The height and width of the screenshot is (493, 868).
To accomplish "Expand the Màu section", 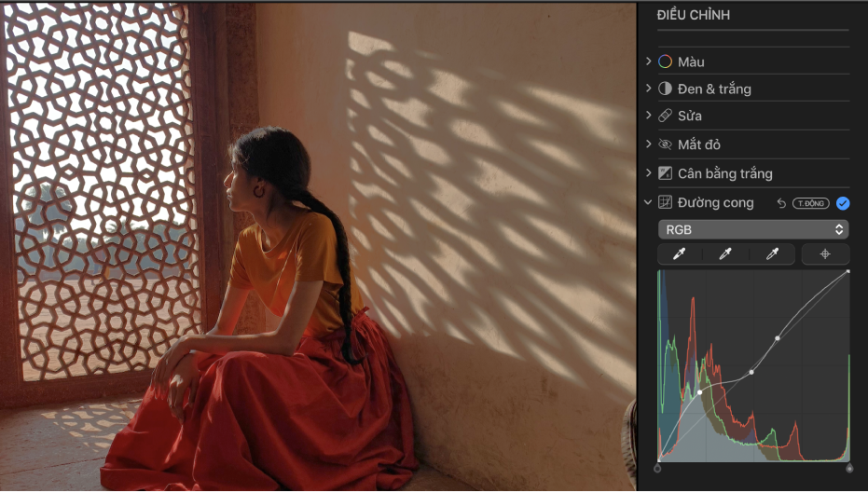I will coord(648,62).
